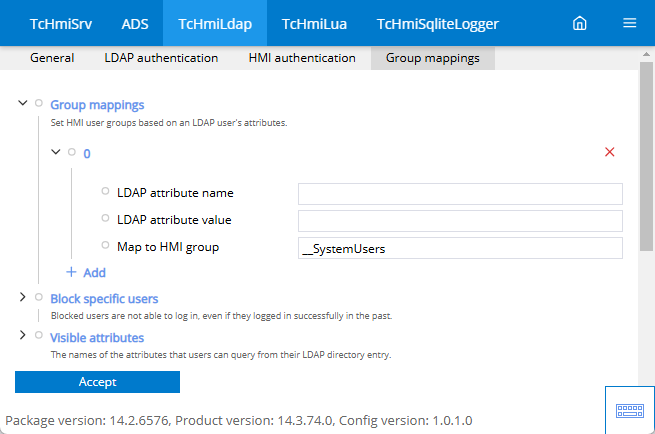The image size is (655, 434).
Task: Toggle the circle next to Map to HMI group
Action: coord(105,245)
